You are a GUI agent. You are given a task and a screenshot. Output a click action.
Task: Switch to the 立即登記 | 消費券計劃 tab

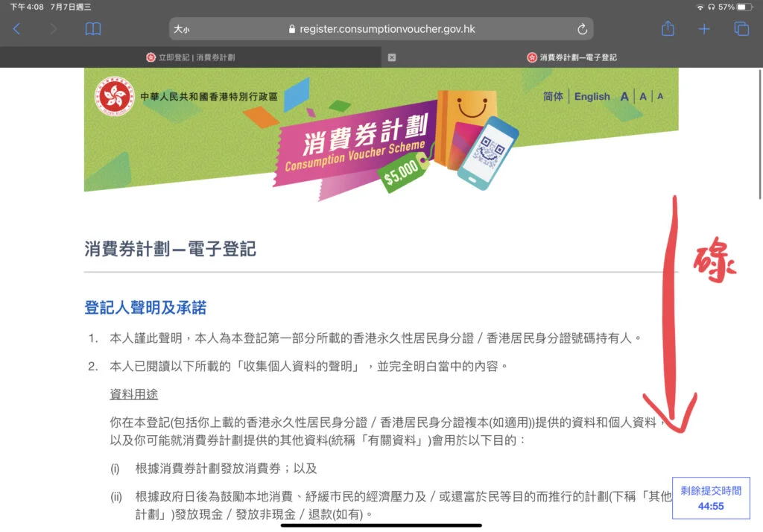pyautogui.click(x=191, y=57)
